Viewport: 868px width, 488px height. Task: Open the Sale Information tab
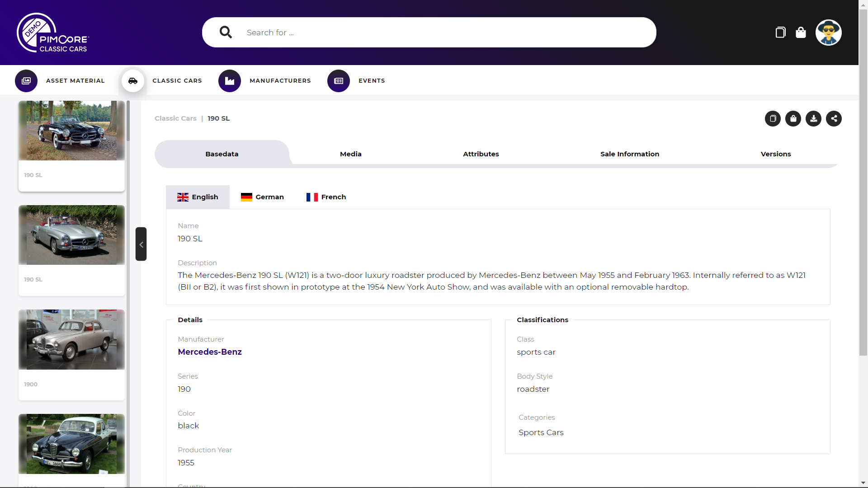click(630, 154)
